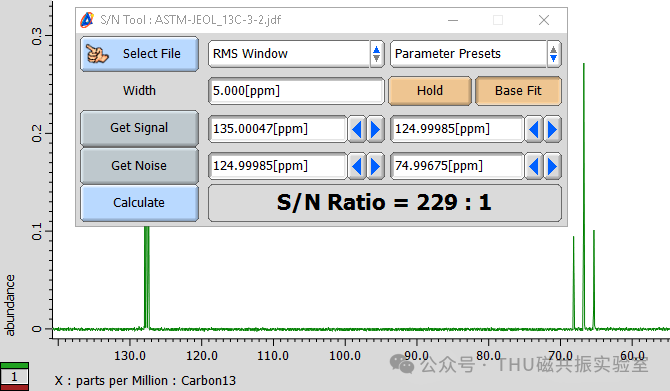Screen dimensions: 670x391
Task: Click the 135.00047 ppm signal field
Action: 278,129
